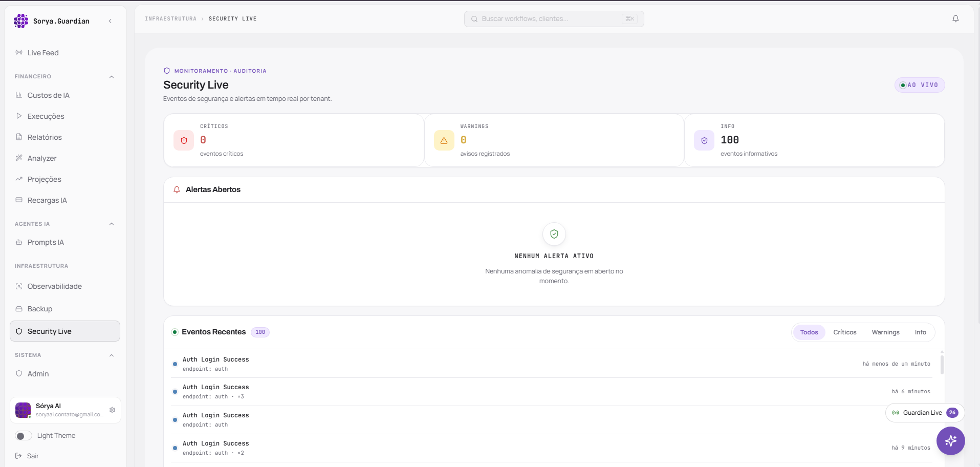Collapse the Agentes IA section
Image resolution: width=980 pixels, height=467 pixels.
coord(112,224)
